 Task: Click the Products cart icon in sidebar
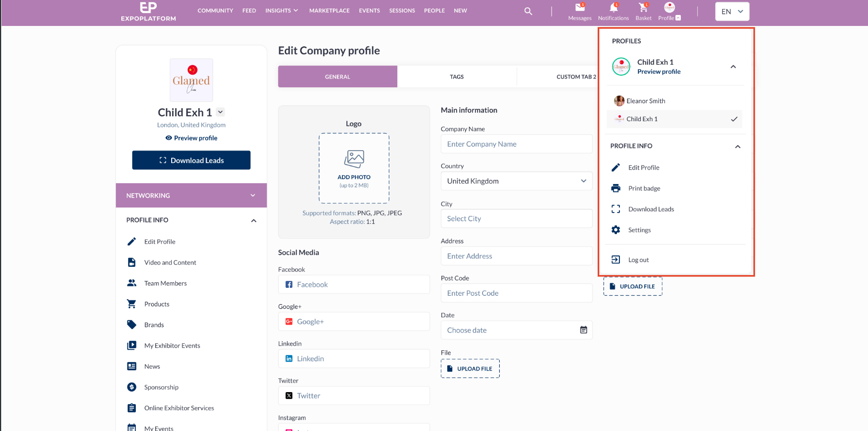click(x=132, y=304)
